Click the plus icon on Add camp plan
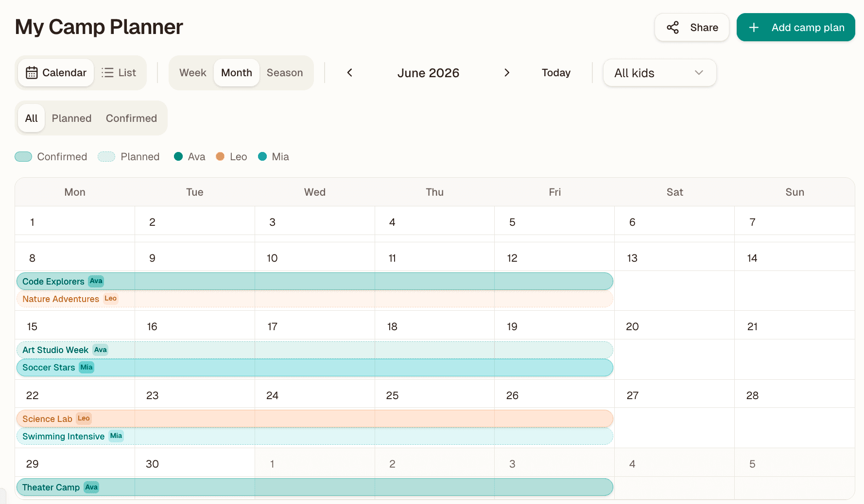The height and width of the screenshot is (504, 864). pos(754,27)
